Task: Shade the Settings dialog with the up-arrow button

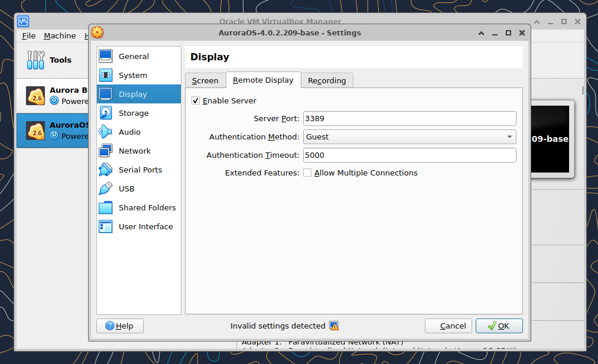Action: click(x=482, y=33)
